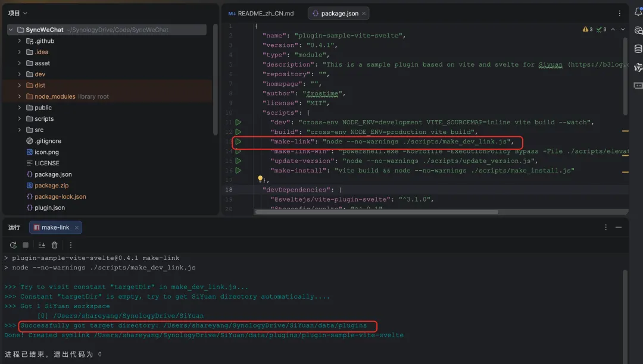Open package-lock.json in the project tree
This screenshot has width=643, height=364.
click(x=56, y=196)
